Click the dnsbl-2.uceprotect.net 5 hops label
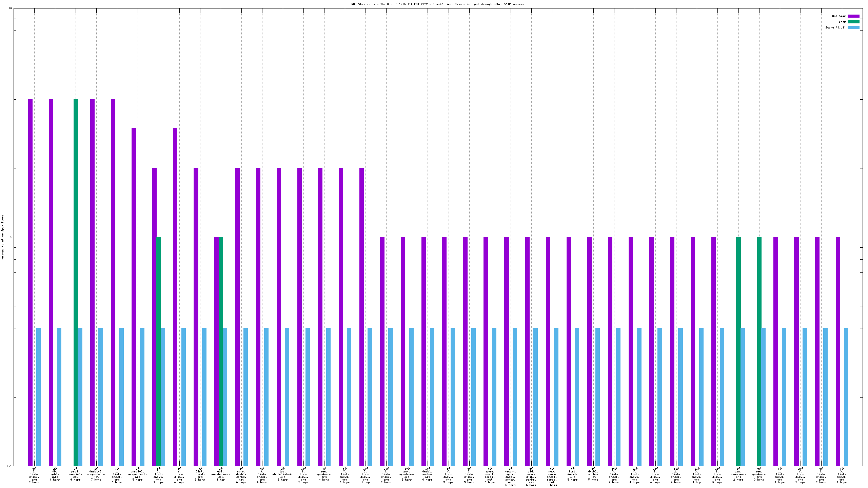Image resolution: width=868 pixels, height=488 pixels. 138,474
